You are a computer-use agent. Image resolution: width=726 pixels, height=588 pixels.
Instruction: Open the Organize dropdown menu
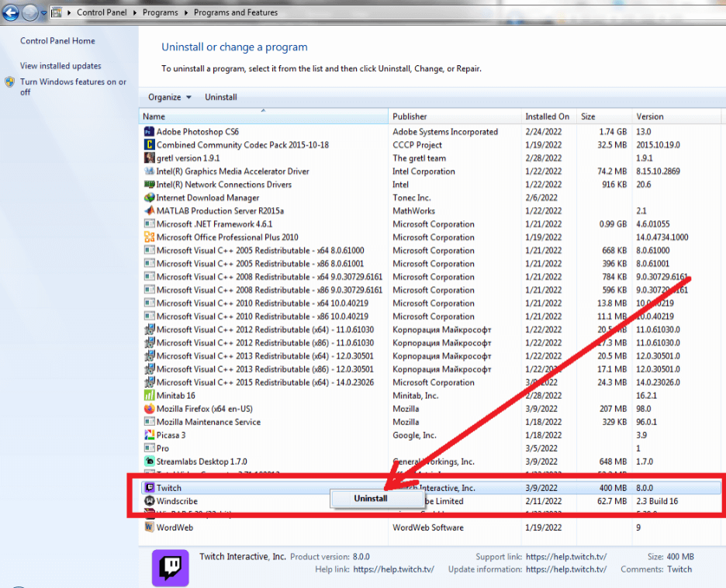[169, 97]
